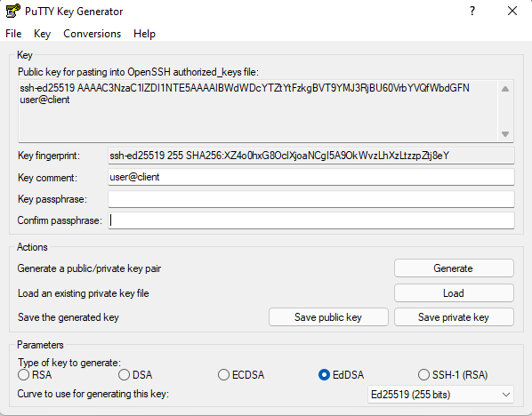Viewport: 532px width, 416px height.
Task: Click Load to open existing private key
Action: pyautogui.click(x=454, y=293)
